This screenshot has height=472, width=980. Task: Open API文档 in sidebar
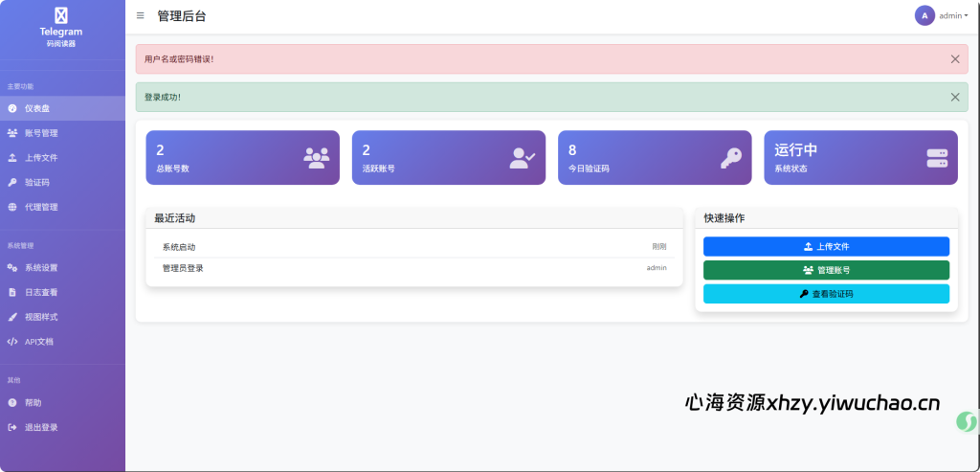point(39,342)
